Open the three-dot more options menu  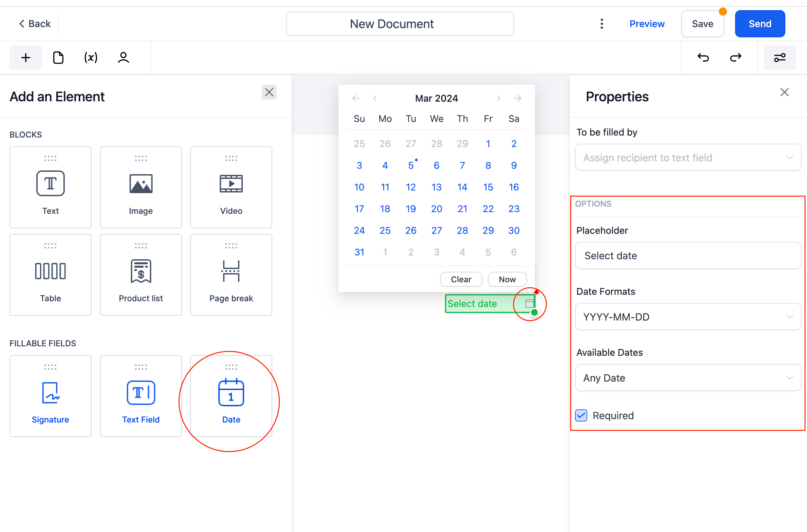click(602, 24)
